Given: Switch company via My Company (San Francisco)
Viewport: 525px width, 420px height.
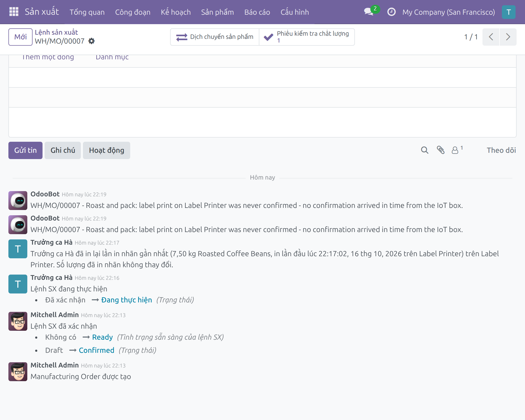Looking at the screenshot, I should (x=449, y=12).
